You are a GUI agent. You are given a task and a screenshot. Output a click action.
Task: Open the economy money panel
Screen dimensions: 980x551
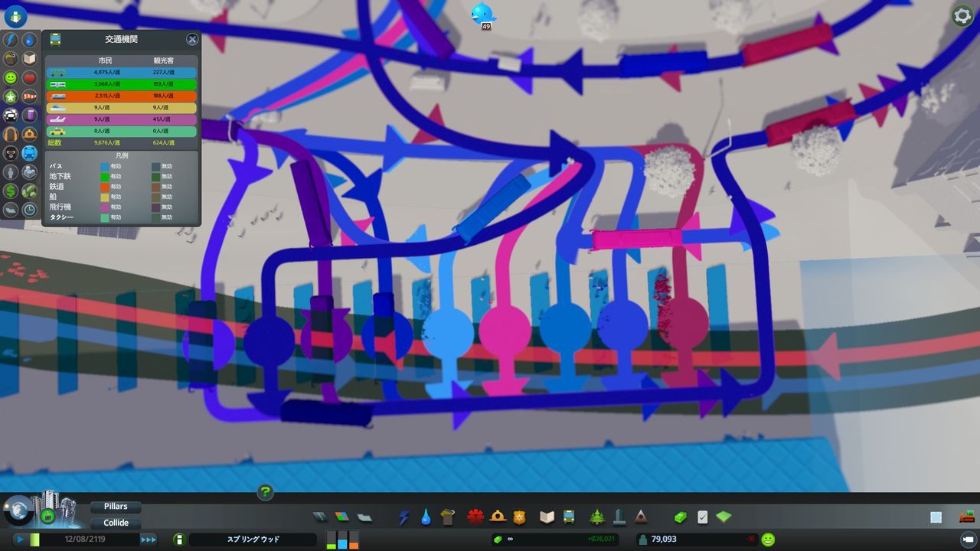tap(681, 517)
